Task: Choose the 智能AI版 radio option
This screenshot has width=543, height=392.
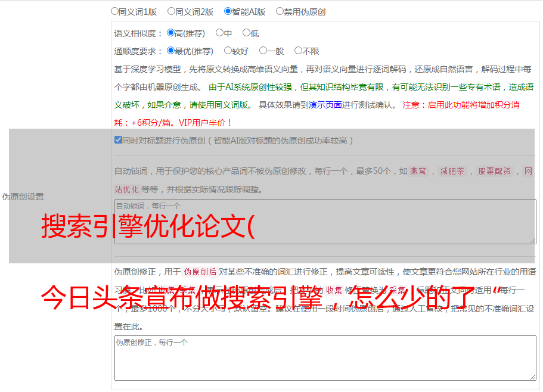Action: pos(228,11)
